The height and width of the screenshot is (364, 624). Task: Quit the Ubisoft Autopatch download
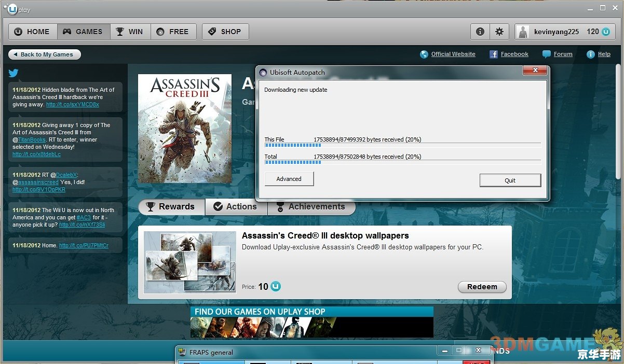click(510, 180)
